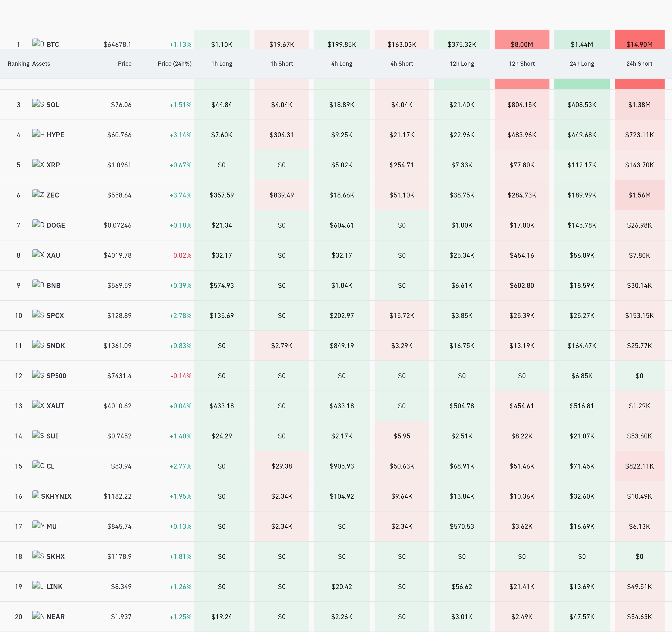
Task: Click the NEAR coin icon
Action: 38,615
